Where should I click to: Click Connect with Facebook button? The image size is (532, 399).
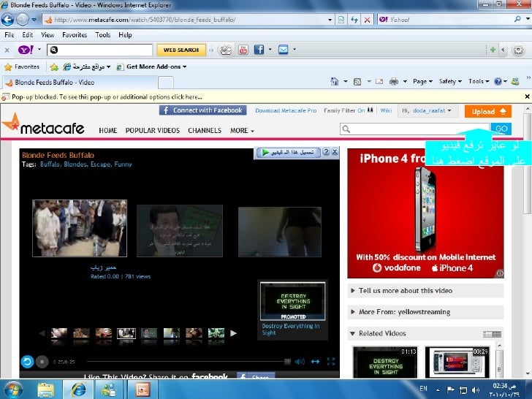point(203,110)
